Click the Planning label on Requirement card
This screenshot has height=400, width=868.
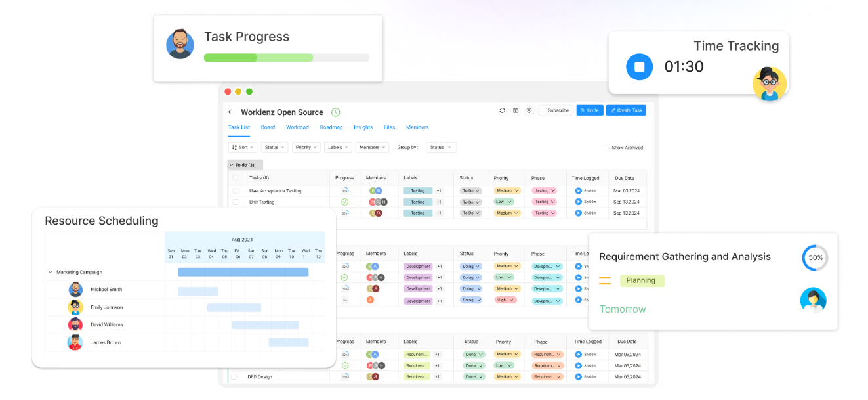(642, 280)
